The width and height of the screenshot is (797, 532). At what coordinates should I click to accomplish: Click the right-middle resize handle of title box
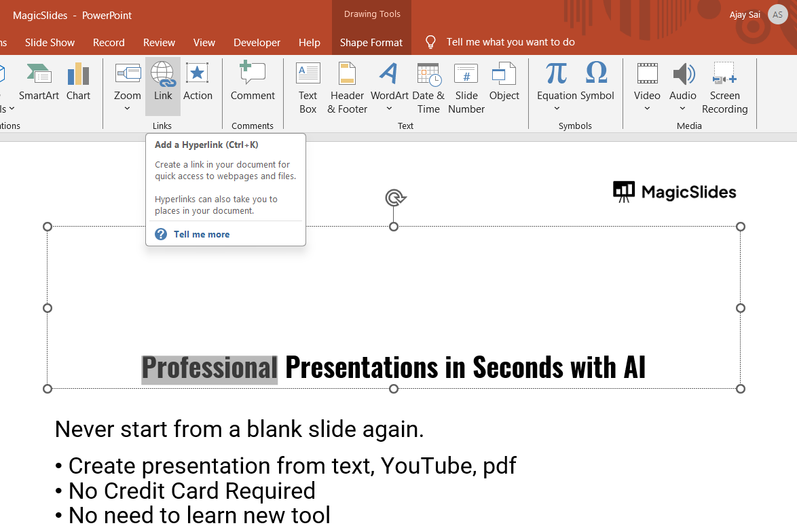pyautogui.click(x=741, y=308)
